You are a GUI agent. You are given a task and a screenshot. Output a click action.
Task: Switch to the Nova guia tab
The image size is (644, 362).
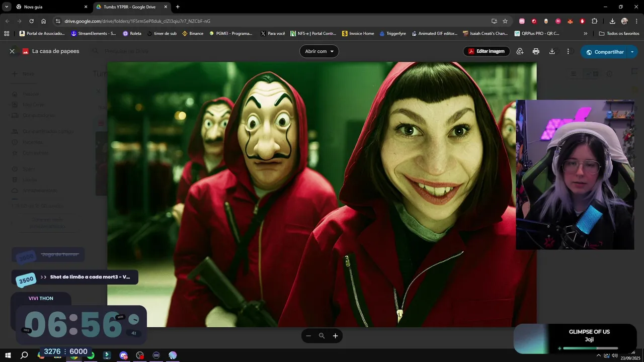pyautogui.click(x=52, y=7)
